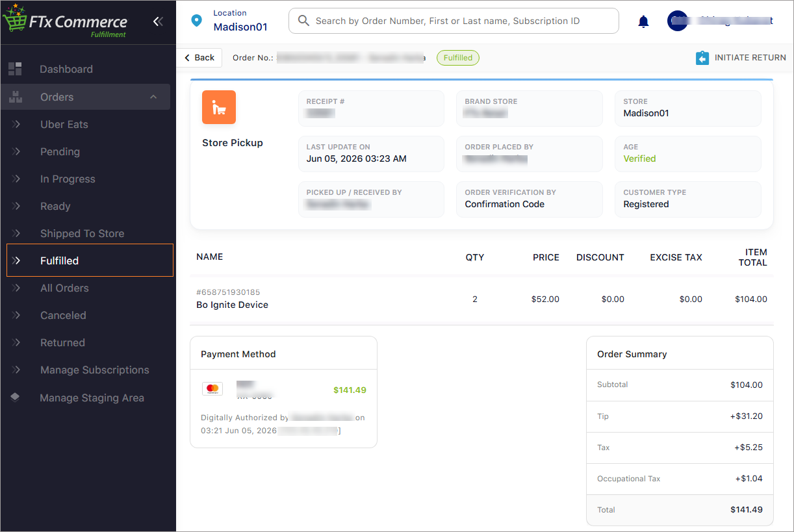
Task: Click the order Total $141.49 in summary
Action: pos(746,510)
